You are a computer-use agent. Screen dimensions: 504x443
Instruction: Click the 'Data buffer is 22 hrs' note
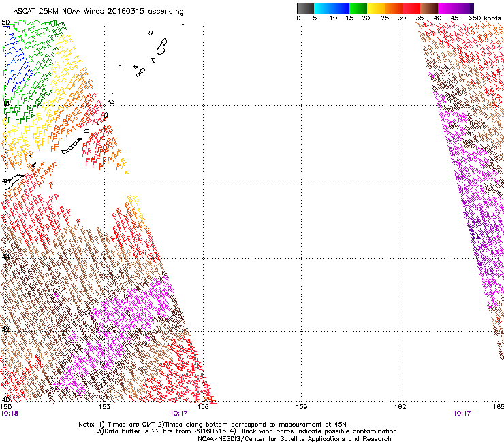(x=247, y=431)
